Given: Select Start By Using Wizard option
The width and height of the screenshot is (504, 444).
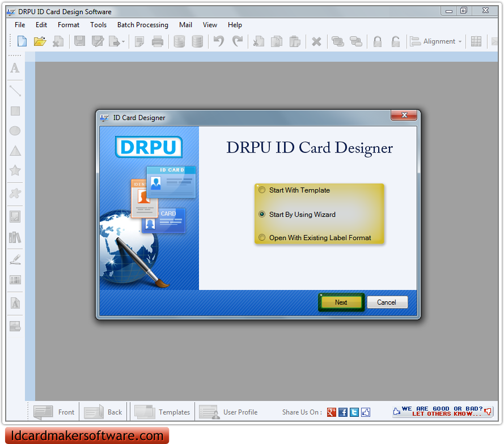Looking at the screenshot, I should pos(298,214).
